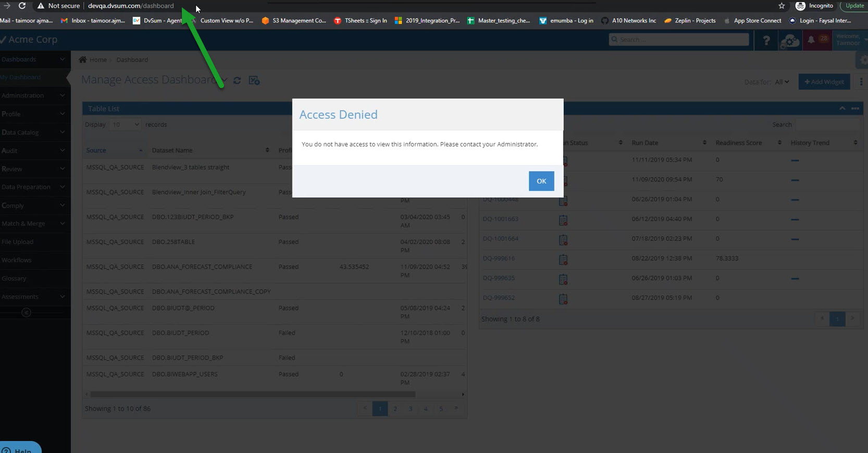Click the Add Widget button
Image resolution: width=868 pixels, height=453 pixels.
point(824,82)
